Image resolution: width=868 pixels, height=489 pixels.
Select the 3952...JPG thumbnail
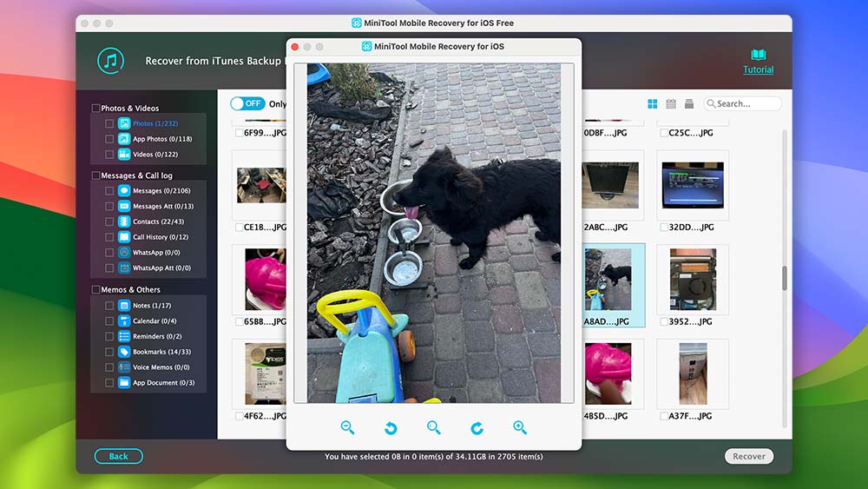click(693, 279)
